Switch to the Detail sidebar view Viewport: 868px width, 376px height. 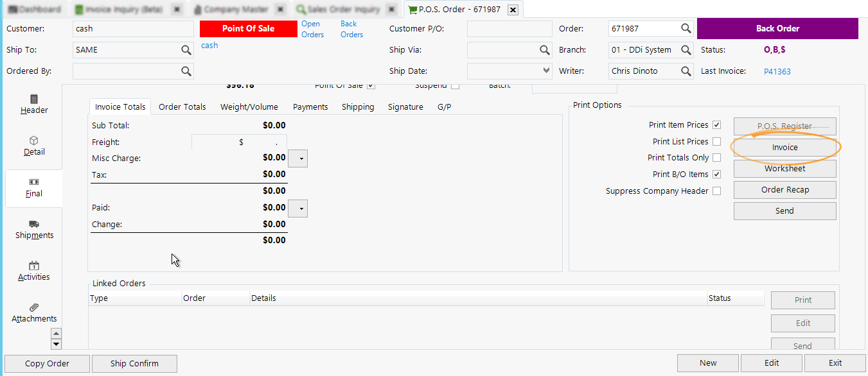pos(33,146)
